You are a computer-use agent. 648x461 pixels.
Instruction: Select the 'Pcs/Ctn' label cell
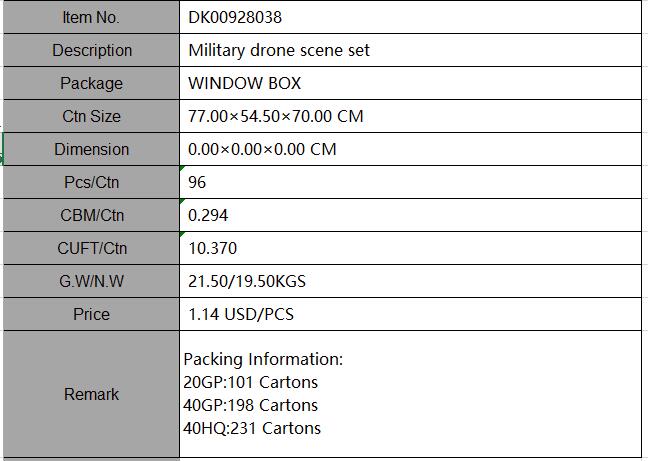coord(91,182)
